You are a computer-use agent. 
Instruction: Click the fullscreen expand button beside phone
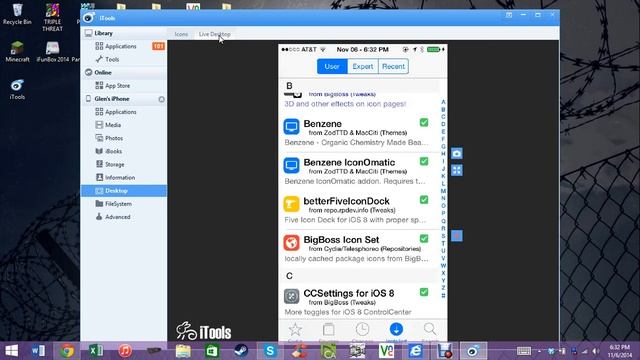pyautogui.click(x=457, y=170)
